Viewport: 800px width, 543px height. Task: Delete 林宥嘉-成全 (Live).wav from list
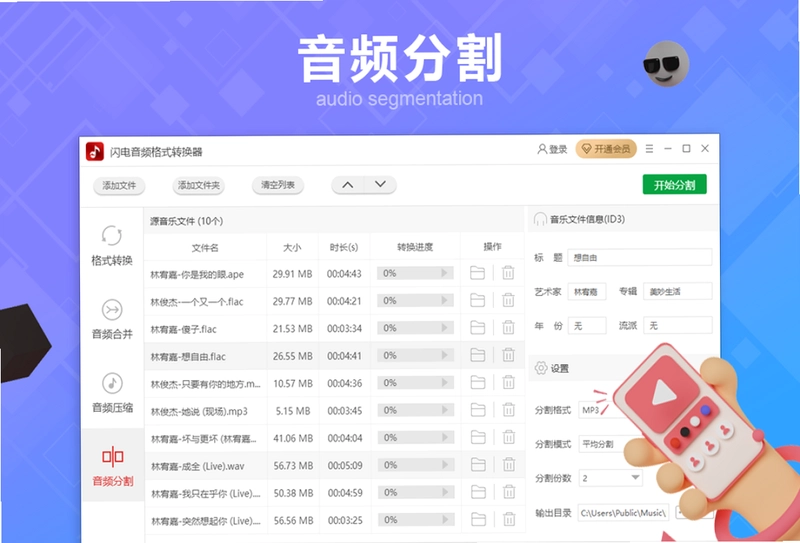(x=508, y=464)
